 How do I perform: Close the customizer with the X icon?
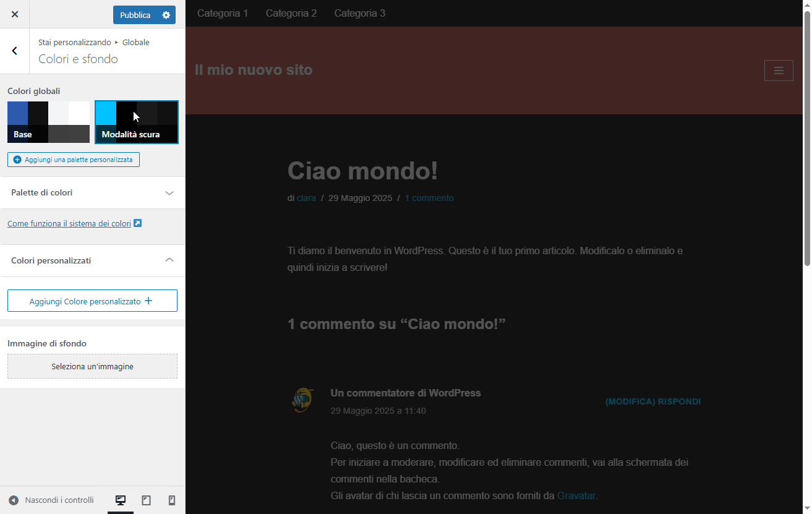coord(15,14)
